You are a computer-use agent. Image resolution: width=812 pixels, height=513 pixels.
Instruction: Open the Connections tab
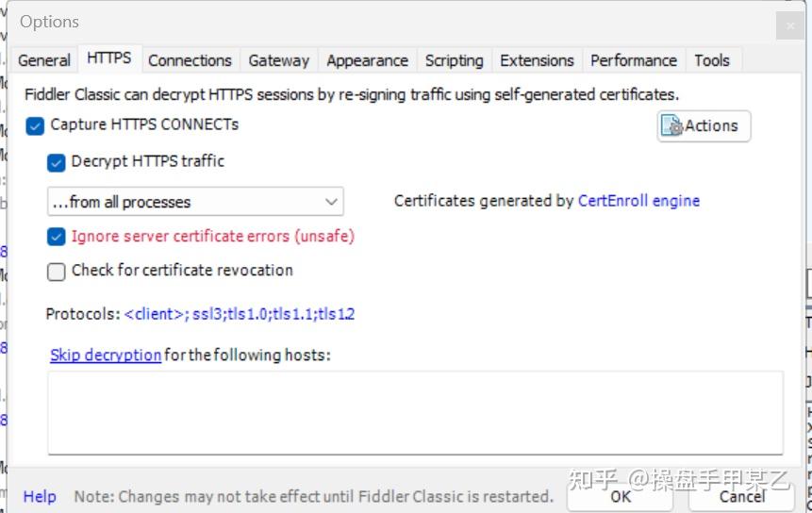point(190,60)
